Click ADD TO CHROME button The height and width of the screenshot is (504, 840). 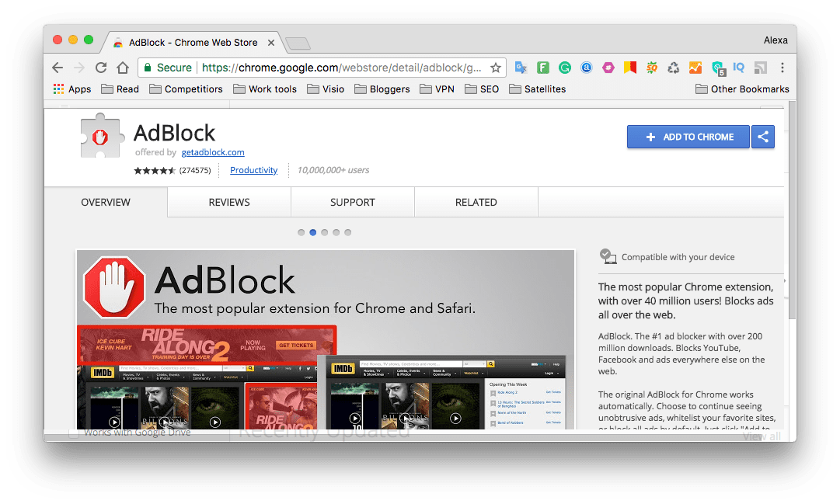click(x=688, y=137)
